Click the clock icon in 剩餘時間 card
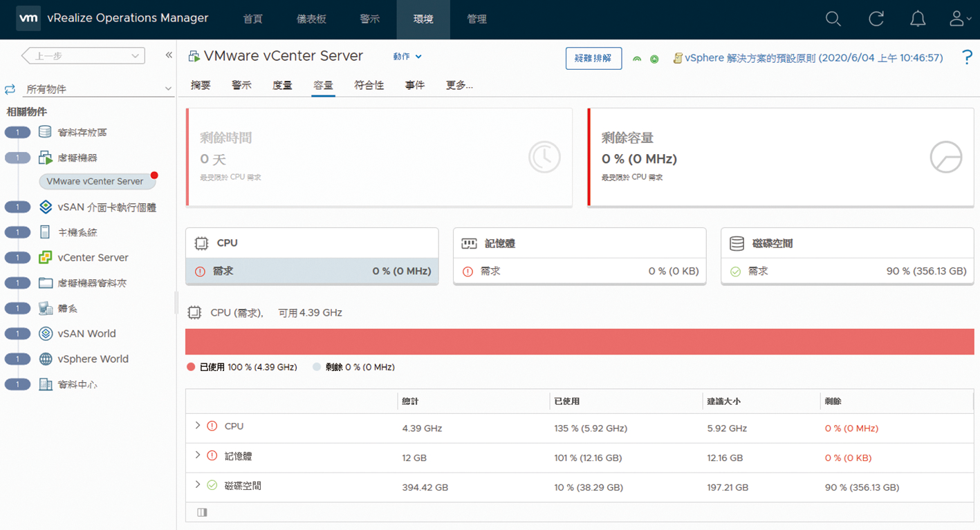Screen dimensions: 980x530 coord(544,158)
